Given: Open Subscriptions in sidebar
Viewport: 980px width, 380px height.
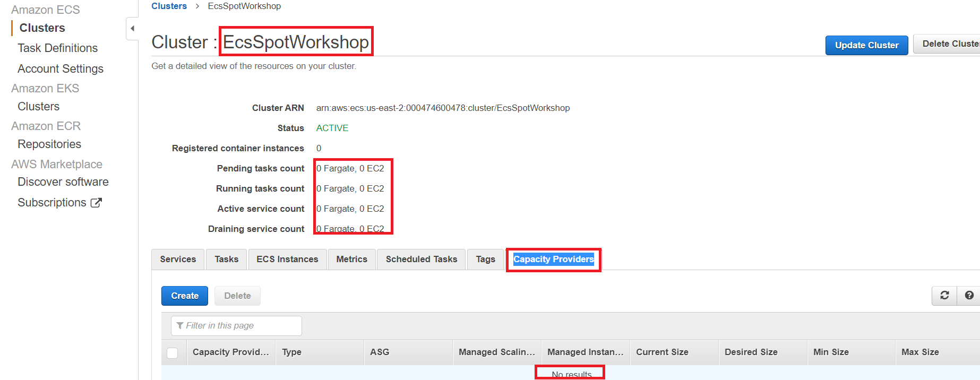Looking at the screenshot, I should click(x=52, y=203).
